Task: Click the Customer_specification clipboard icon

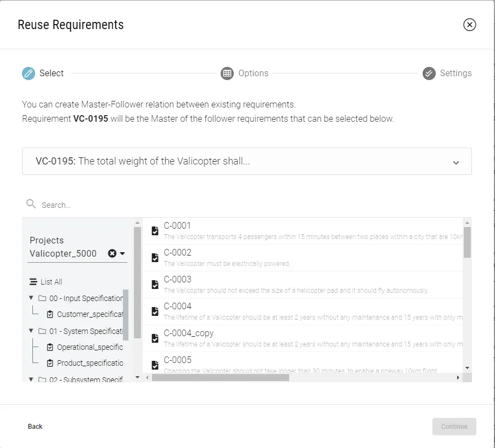Action: pos(50,315)
